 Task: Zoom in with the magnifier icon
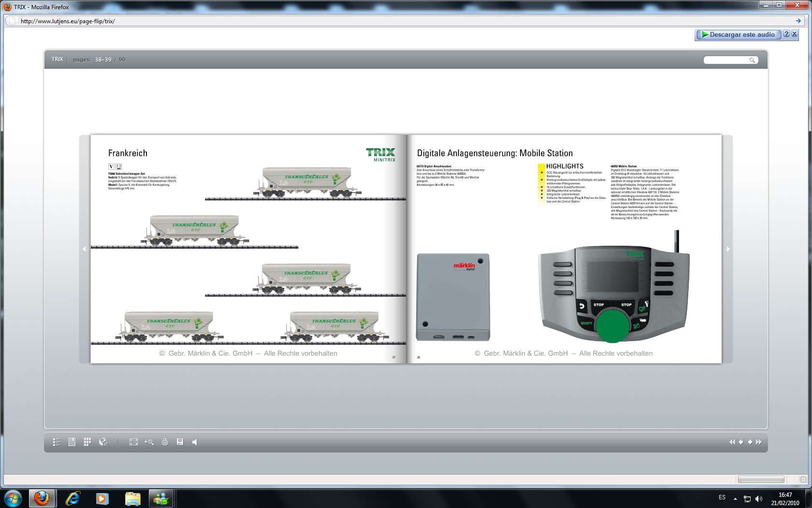coord(149,442)
